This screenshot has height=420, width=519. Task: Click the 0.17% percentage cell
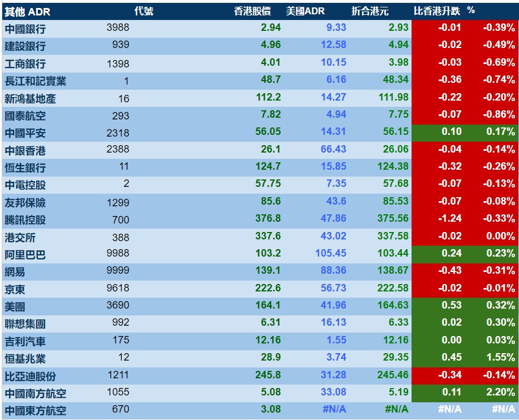coord(501,132)
